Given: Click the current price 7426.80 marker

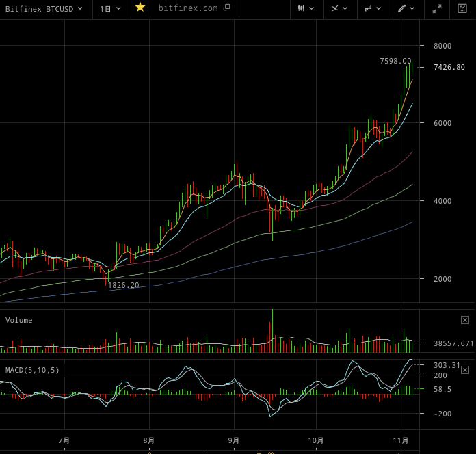Looking at the screenshot, I should pyautogui.click(x=449, y=67).
